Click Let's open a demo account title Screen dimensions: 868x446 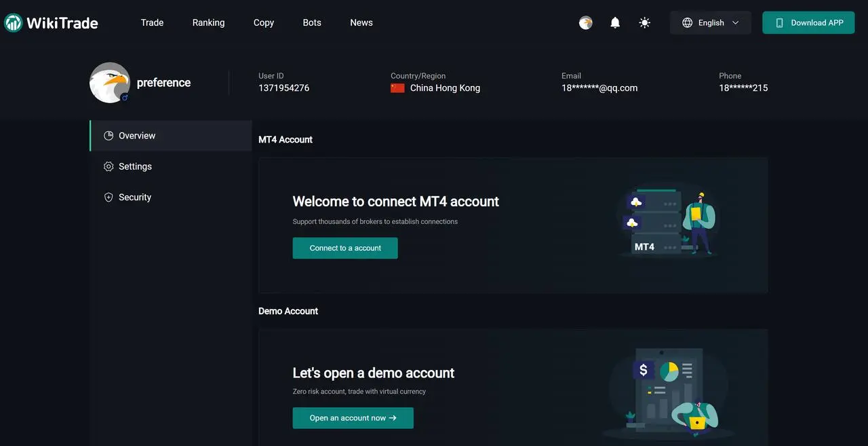(x=374, y=373)
